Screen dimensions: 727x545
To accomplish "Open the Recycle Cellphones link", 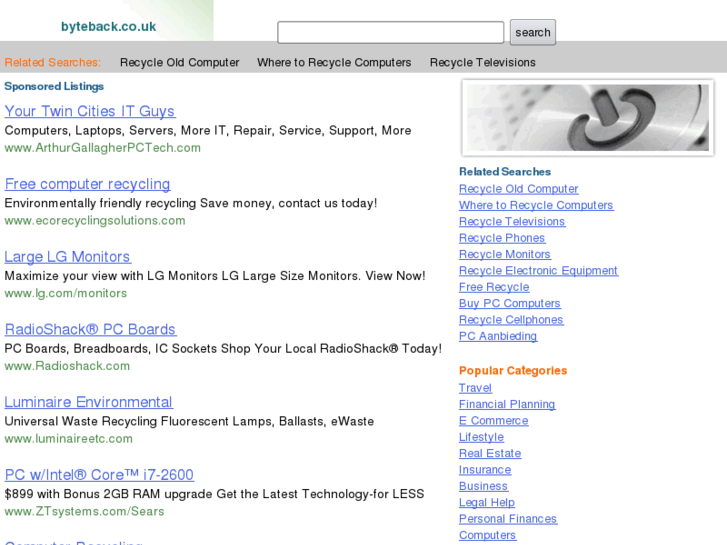I will coord(511,320).
